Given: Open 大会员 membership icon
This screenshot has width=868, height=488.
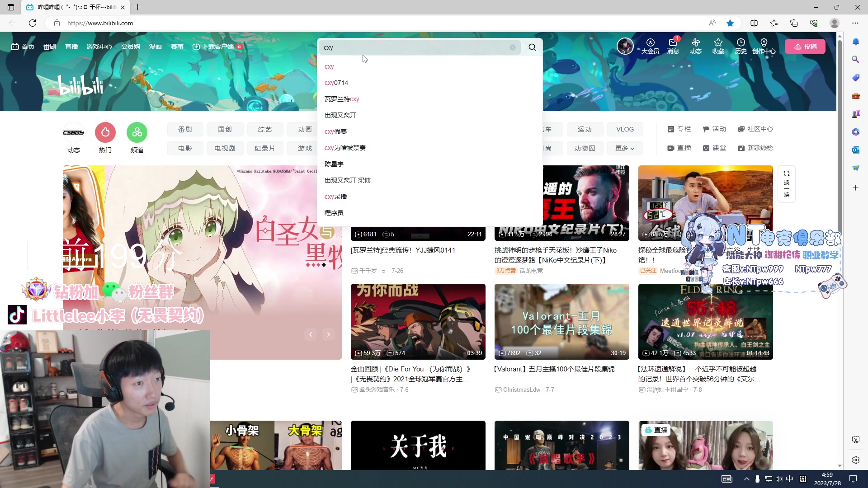Looking at the screenshot, I should 651,47.
